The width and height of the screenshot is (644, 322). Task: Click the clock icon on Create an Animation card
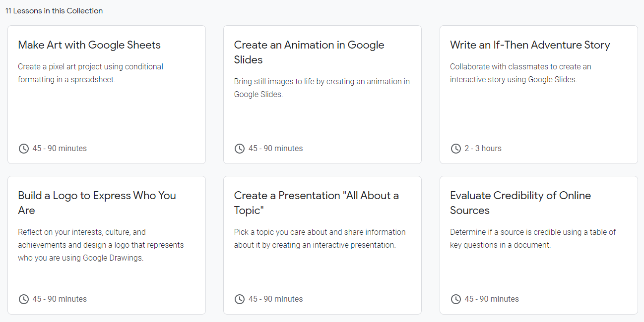pyautogui.click(x=240, y=149)
